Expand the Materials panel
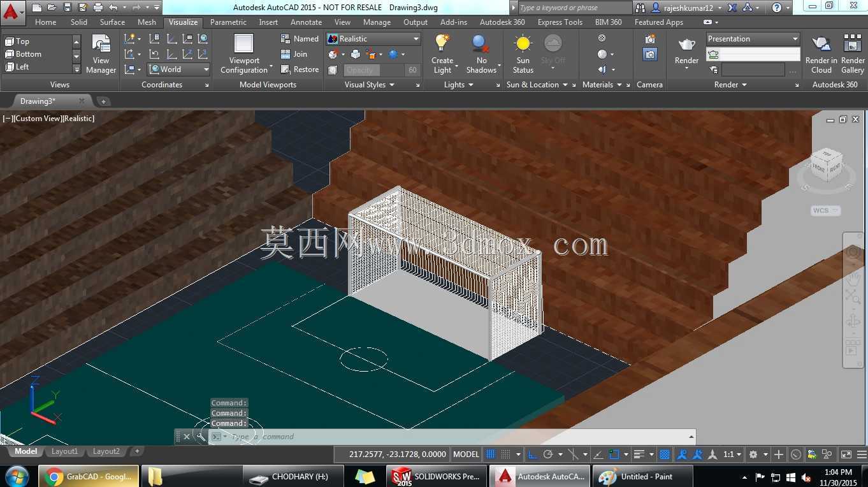The image size is (868, 487). (x=602, y=85)
